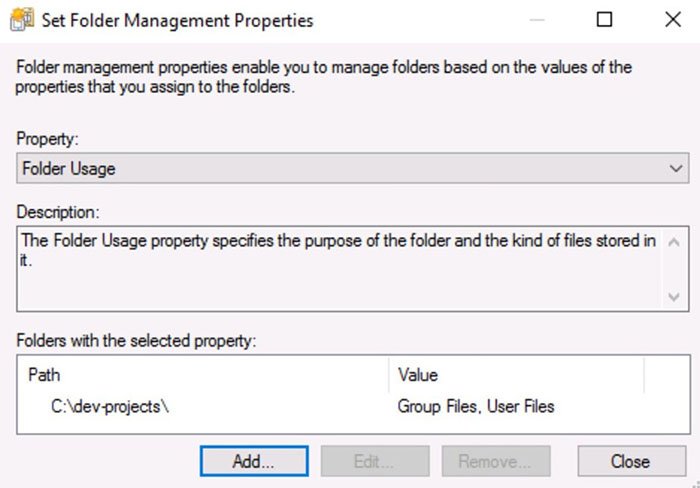This screenshot has height=488, width=700.
Task: Click the Set Folder Management Properties title icon
Action: pyautogui.click(x=21, y=19)
